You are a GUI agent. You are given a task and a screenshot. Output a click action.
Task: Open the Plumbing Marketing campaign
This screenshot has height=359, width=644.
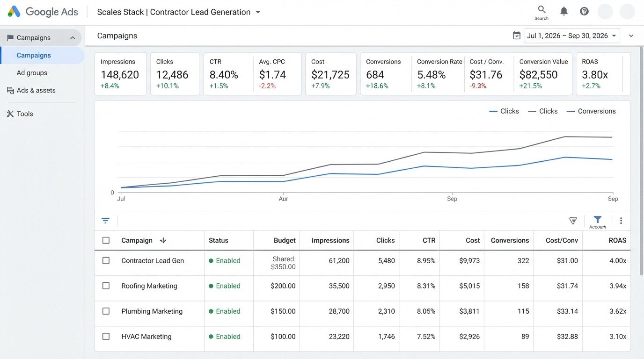tap(152, 311)
